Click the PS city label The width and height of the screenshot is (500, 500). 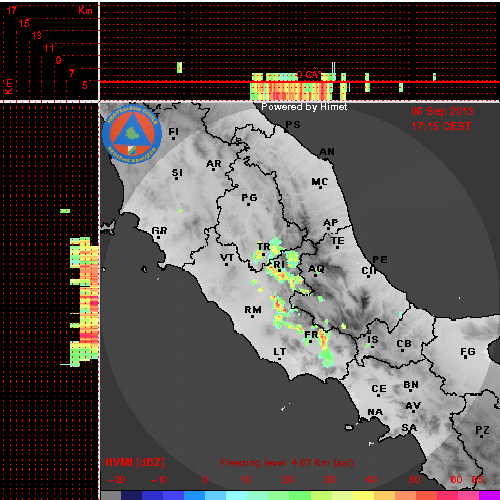[293, 124]
